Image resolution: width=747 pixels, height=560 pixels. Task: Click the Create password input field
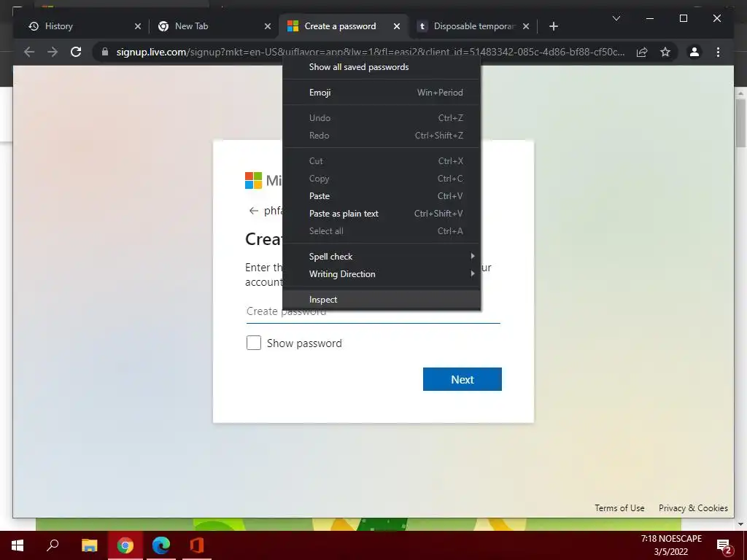tap(373, 315)
